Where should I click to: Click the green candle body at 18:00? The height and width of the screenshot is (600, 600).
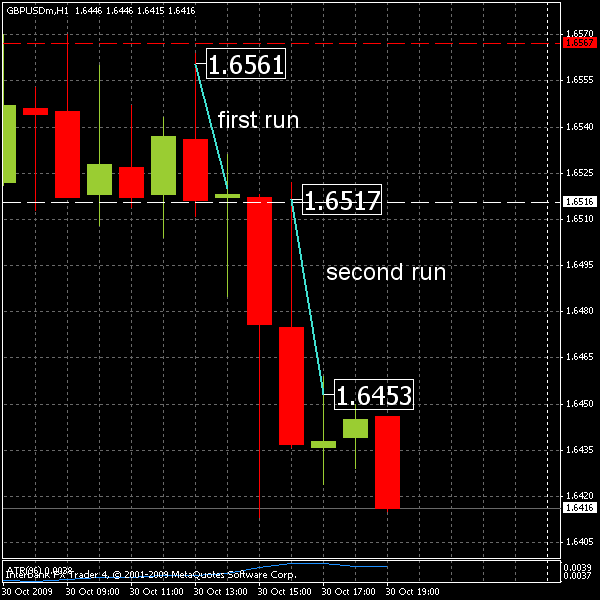click(x=355, y=428)
